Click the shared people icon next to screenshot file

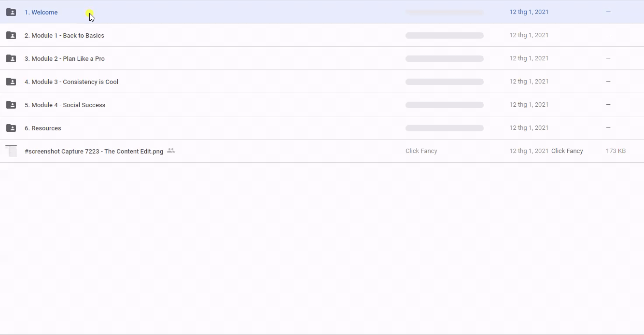(170, 151)
